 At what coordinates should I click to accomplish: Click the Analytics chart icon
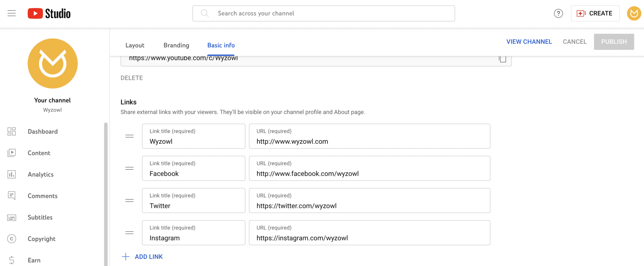click(x=12, y=174)
